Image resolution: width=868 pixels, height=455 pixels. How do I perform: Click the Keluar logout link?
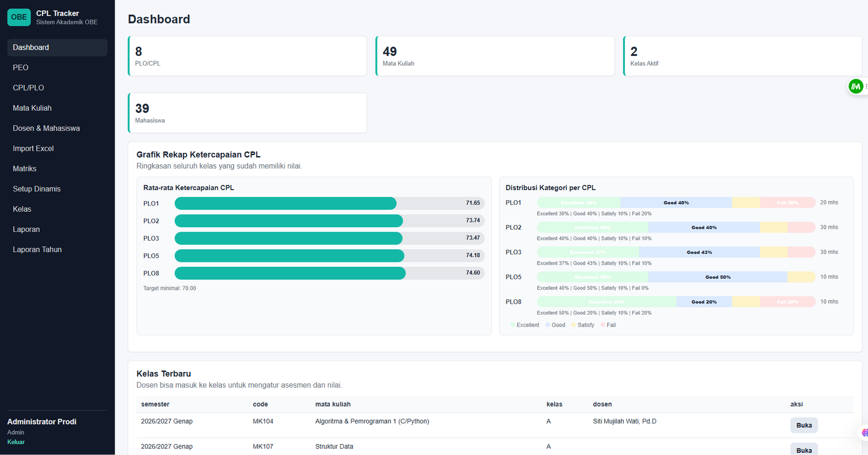point(16,442)
